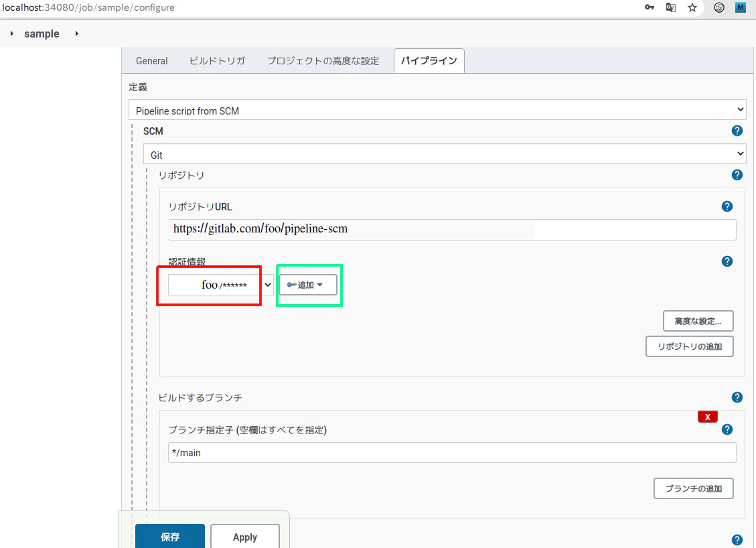Image resolution: width=756 pixels, height=548 pixels.
Task: Switch to プロジェクトの高度な設定 tab
Action: pyautogui.click(x=323, y=61)
